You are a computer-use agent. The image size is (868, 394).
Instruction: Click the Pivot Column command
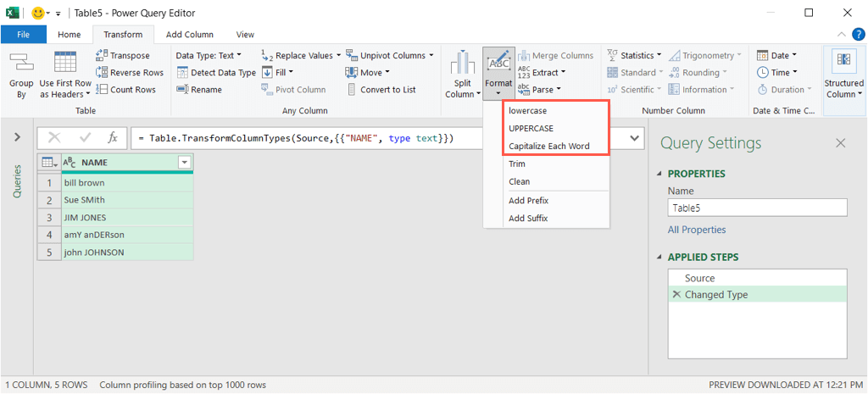(x=293, y=90)
